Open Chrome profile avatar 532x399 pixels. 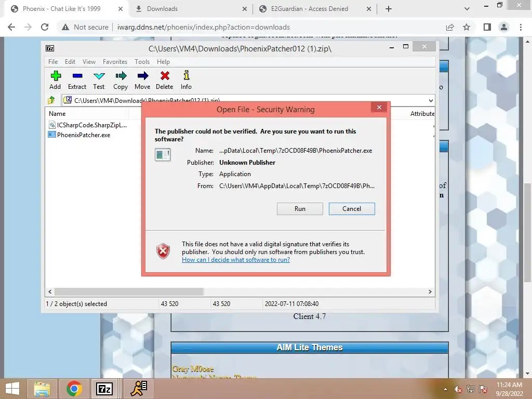click(x=504, y=27)
